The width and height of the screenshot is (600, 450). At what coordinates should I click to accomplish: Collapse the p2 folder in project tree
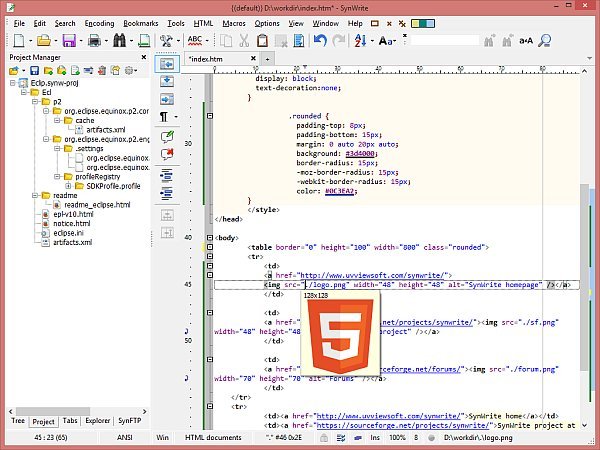coord(35,101)
